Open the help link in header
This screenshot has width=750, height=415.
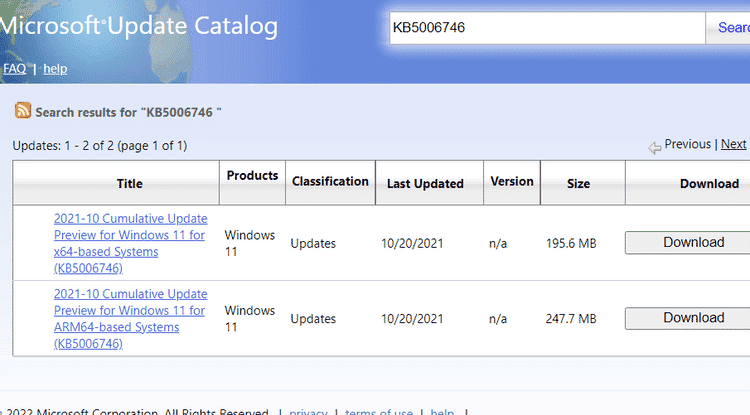[55, 69]
